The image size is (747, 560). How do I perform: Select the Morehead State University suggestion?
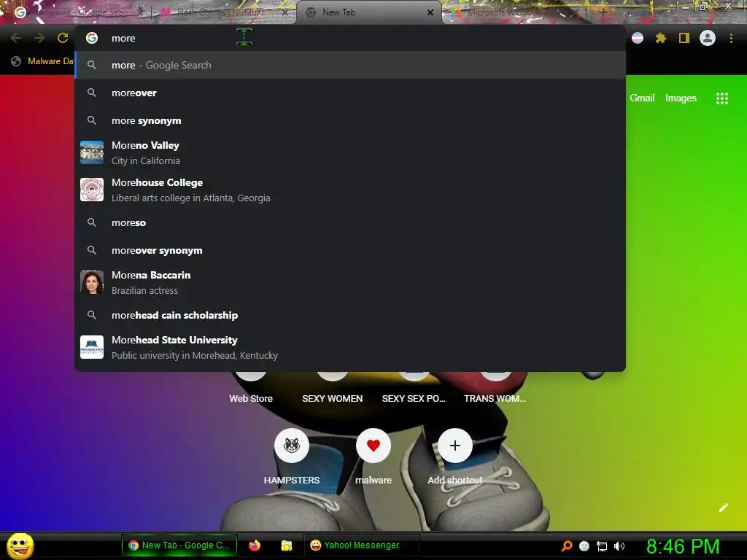pos(350,347)
